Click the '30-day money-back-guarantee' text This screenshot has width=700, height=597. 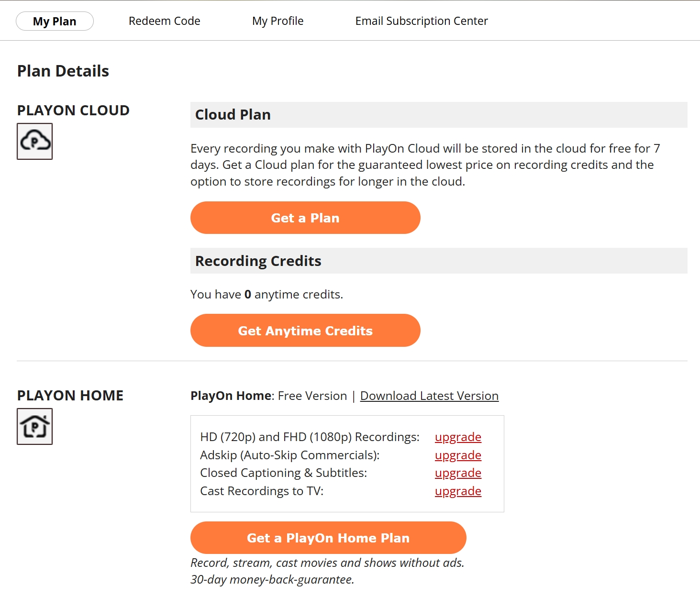coord(272,579)
